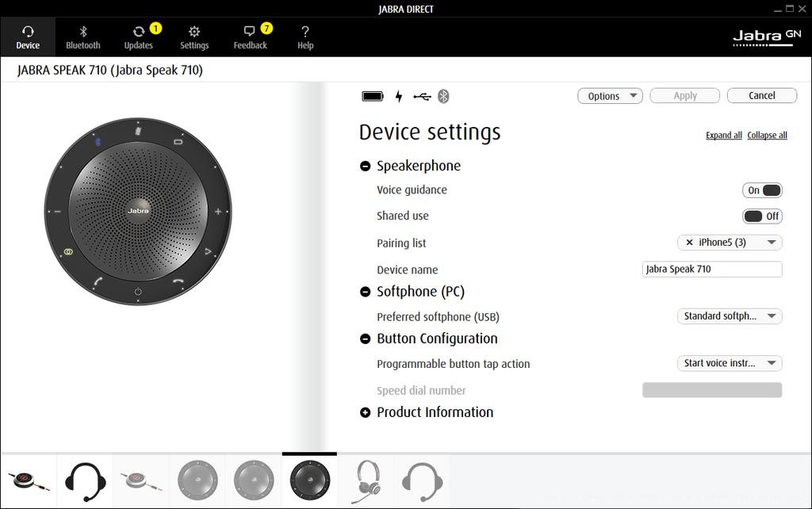The height and width of the screenshot is (509, 812).
Task: Click the battery status icon
Action: (x=373, y=96)
